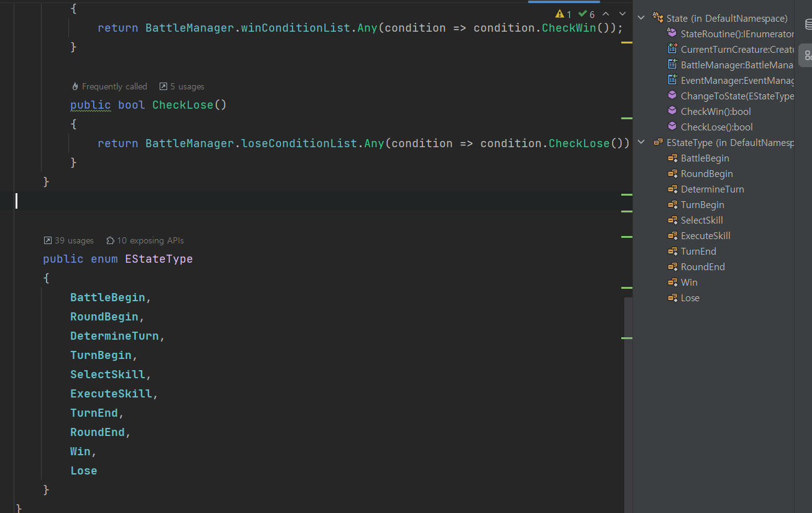812x513 pixels.
Task: Collapse the EStateType node in Structure
Action: (x=642, y=142)
